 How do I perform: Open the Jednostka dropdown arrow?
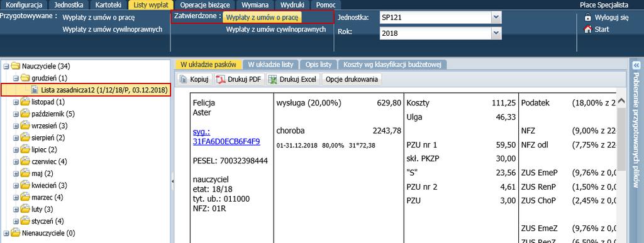pos(497,17)
